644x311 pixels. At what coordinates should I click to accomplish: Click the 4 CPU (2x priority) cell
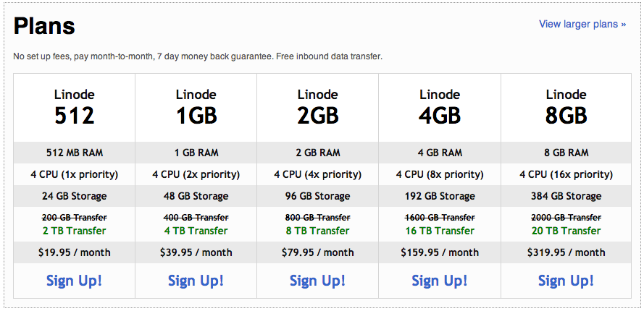(196, 174)
